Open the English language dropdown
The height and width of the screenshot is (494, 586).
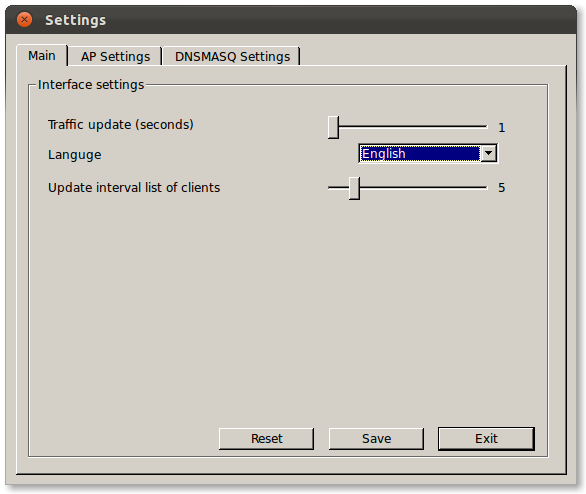(x=428, y=154)
